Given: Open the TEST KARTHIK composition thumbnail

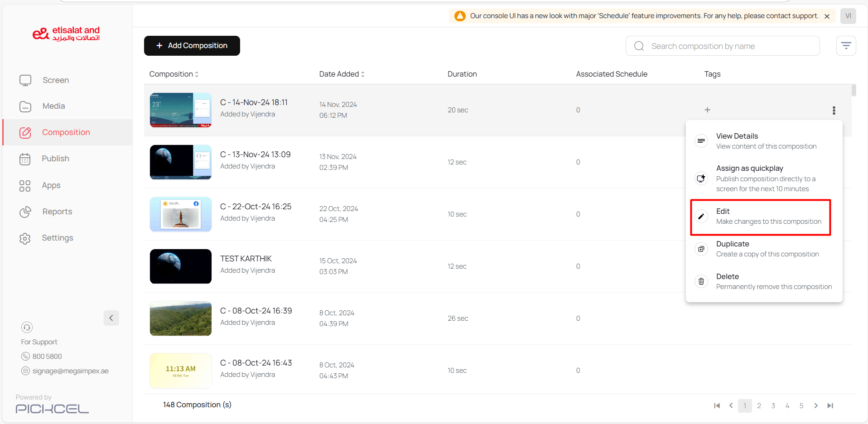Looking at the screenshot, I should pyautogui.click(x=180, y=266).
